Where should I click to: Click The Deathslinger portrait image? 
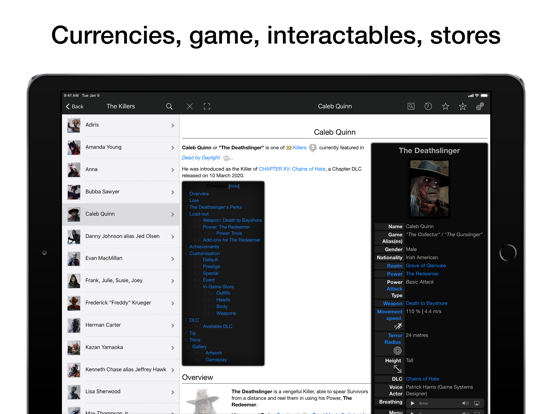pos(429,188)
